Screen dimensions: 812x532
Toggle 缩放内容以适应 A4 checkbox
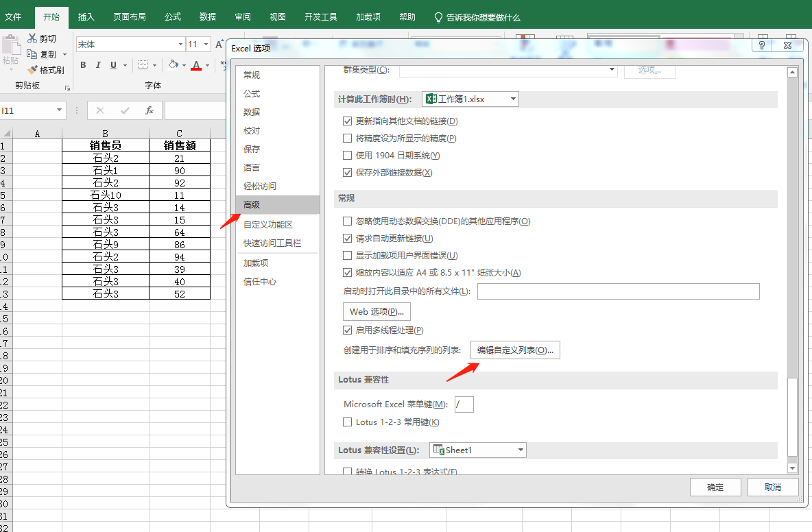coord(348,272)
